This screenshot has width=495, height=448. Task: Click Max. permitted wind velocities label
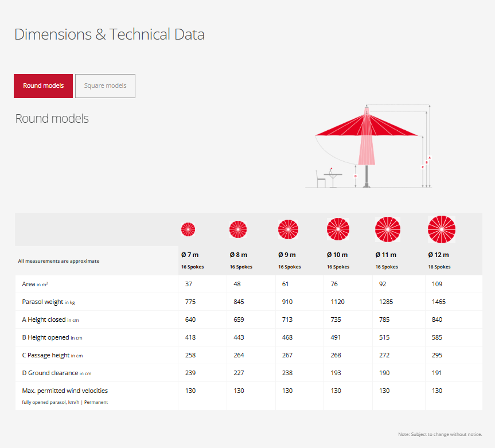coord(65,391)
